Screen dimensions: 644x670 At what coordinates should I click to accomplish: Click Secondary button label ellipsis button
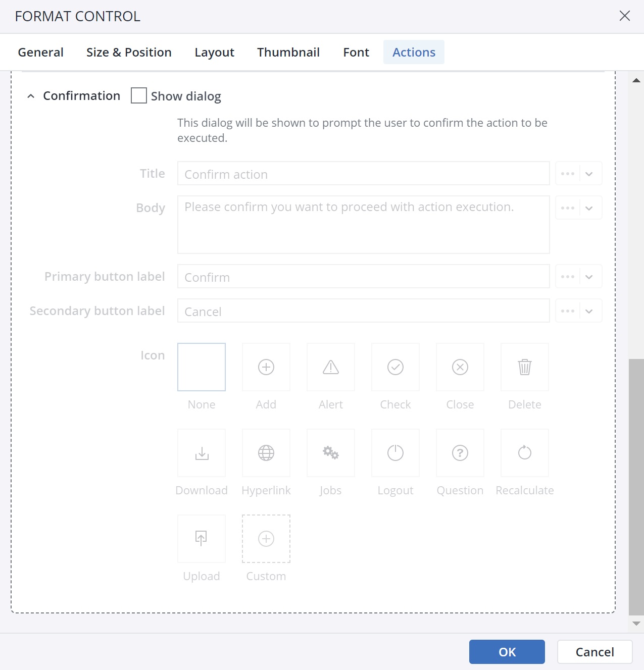pos(568,311)
